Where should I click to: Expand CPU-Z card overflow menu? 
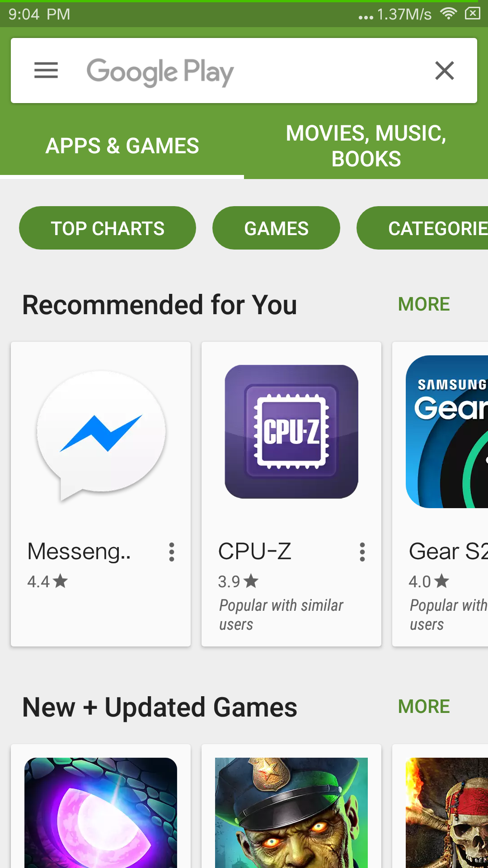point(362,552)
